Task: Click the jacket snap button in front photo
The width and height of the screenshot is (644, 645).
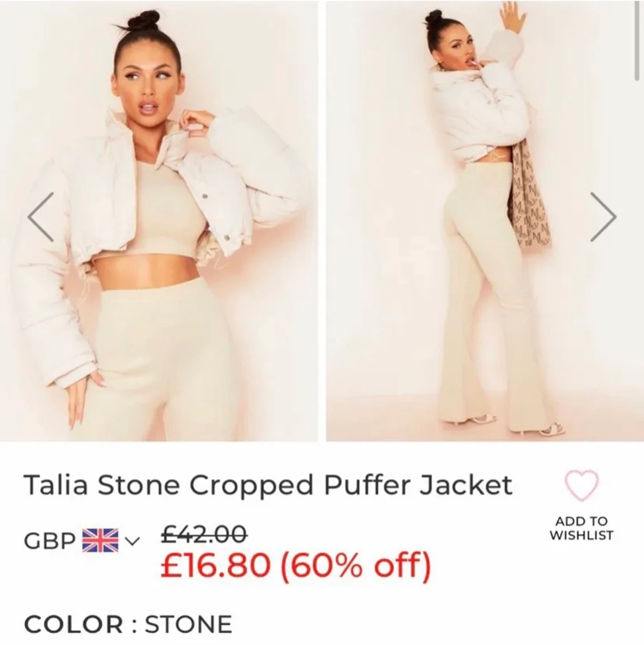Action: click(204, 196)
